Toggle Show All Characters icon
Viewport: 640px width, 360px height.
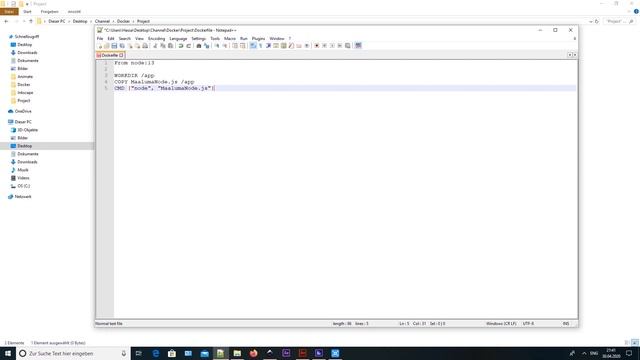260,46
